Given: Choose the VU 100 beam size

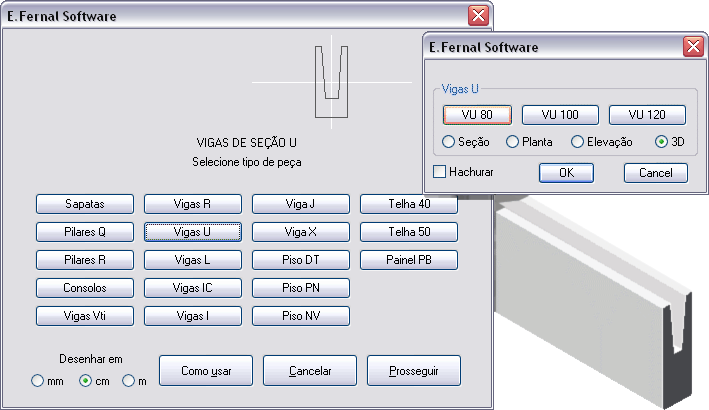Looking at the screenshot, I should (x=560, y=115).
